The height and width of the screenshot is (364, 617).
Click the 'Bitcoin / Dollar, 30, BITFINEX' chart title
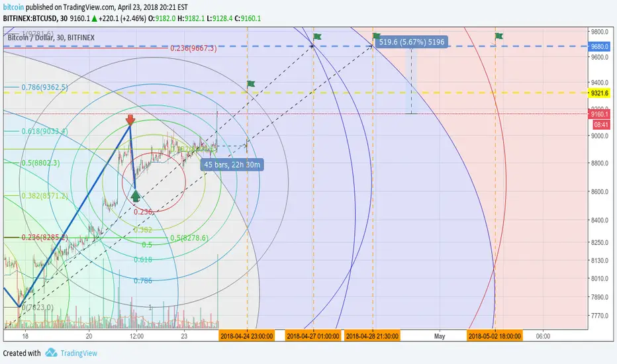(51, 38)
